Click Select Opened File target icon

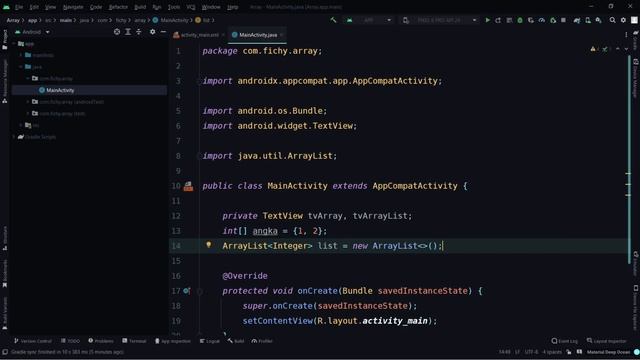[117, 31]
